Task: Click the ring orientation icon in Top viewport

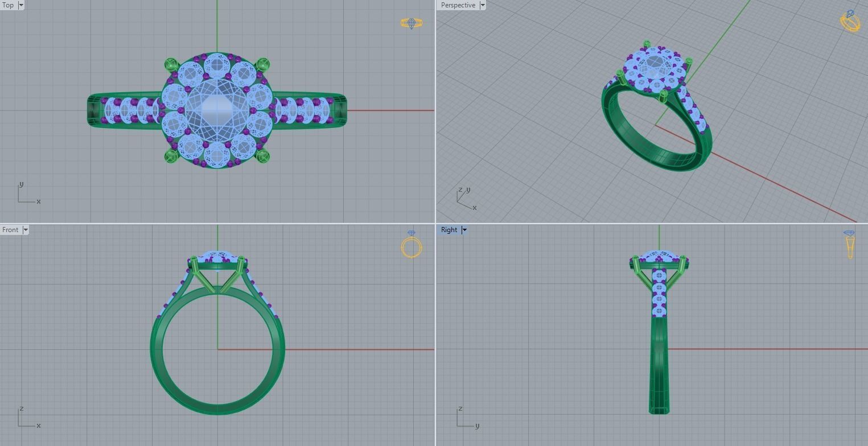Action: point(412,23)
